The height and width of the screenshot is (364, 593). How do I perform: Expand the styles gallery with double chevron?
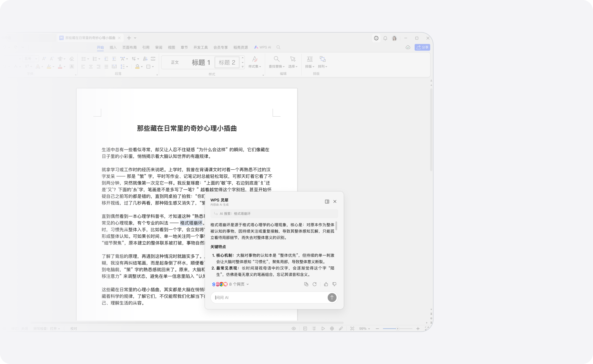pos(242,66)
